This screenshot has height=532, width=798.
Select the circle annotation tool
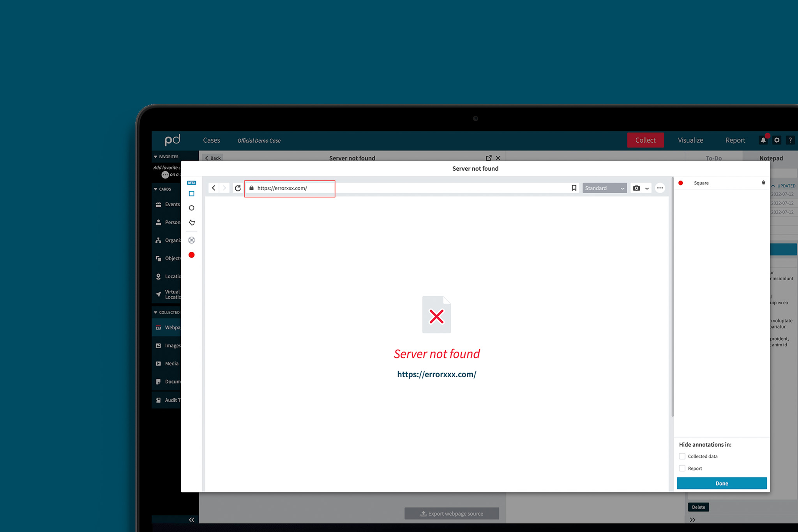click(x=191, y=208)
